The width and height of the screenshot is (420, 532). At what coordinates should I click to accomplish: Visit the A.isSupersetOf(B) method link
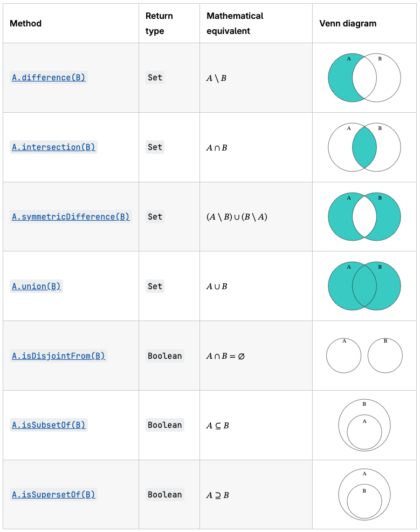(x=53, y=495)
